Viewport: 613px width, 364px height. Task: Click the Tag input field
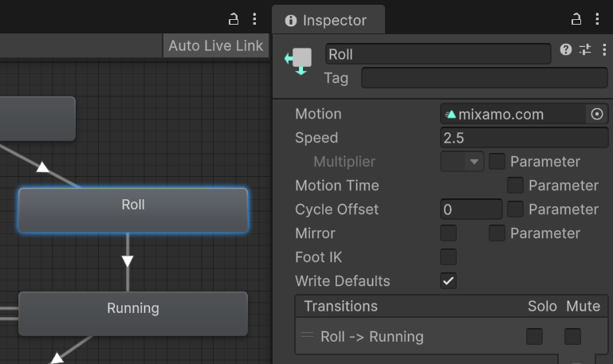(485, 78)
